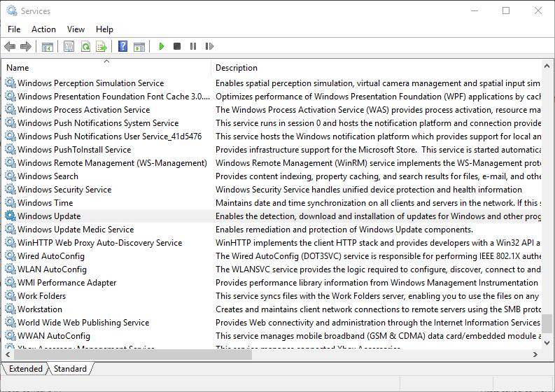555x392 pixels.
Task: Click the horizontal scrollbar left arrow
Action: click(x=8, y=354)
